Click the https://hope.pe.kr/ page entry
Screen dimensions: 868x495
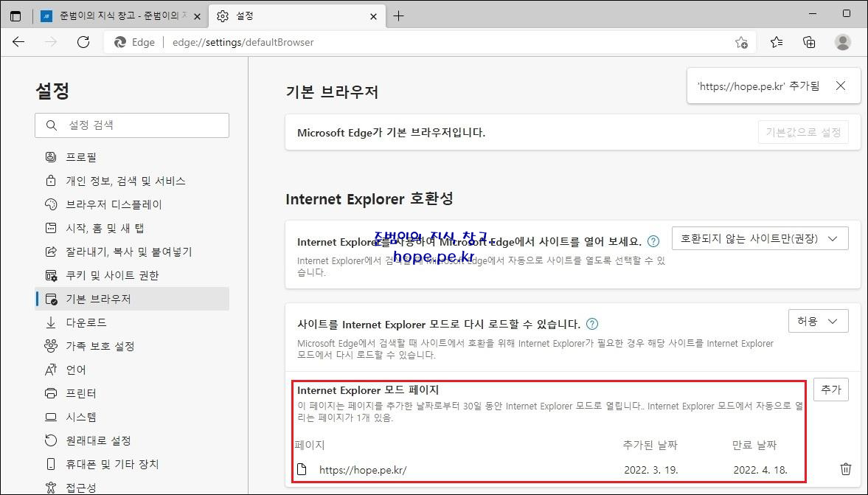363,470
